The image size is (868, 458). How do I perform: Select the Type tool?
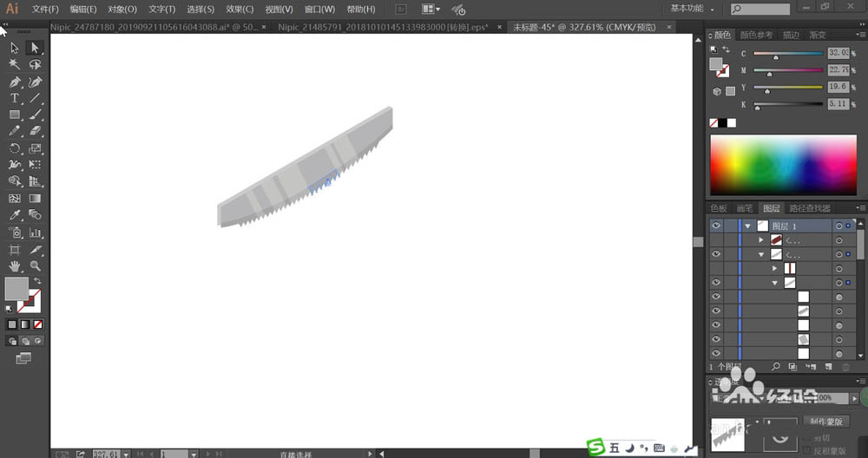click(x=15, y=99)
